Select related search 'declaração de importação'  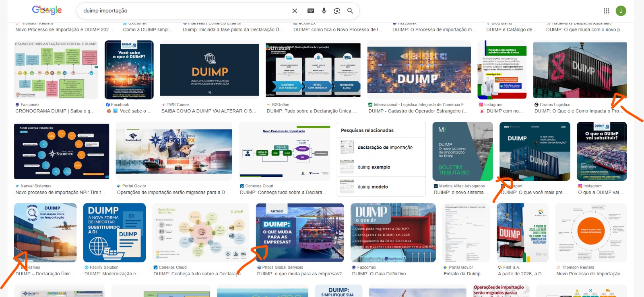[x=381, y=147]
